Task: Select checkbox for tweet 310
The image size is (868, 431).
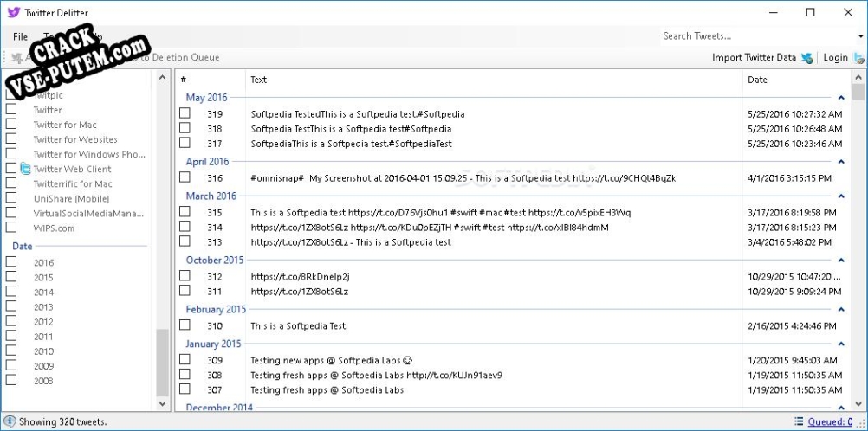Action: [185, 325]
